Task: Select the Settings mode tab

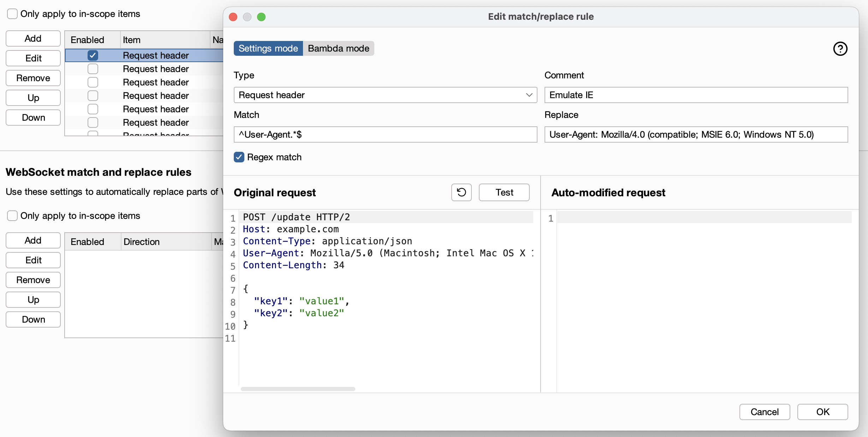Action: (x=268, y=48)
